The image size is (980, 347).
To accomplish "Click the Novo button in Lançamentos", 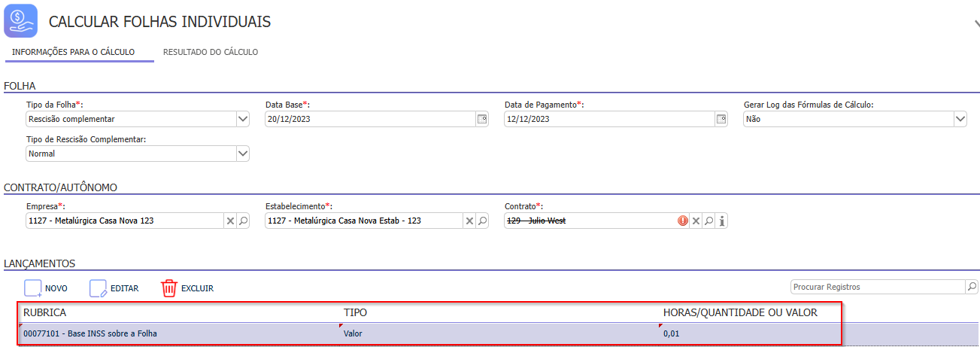I will (47, 288).
